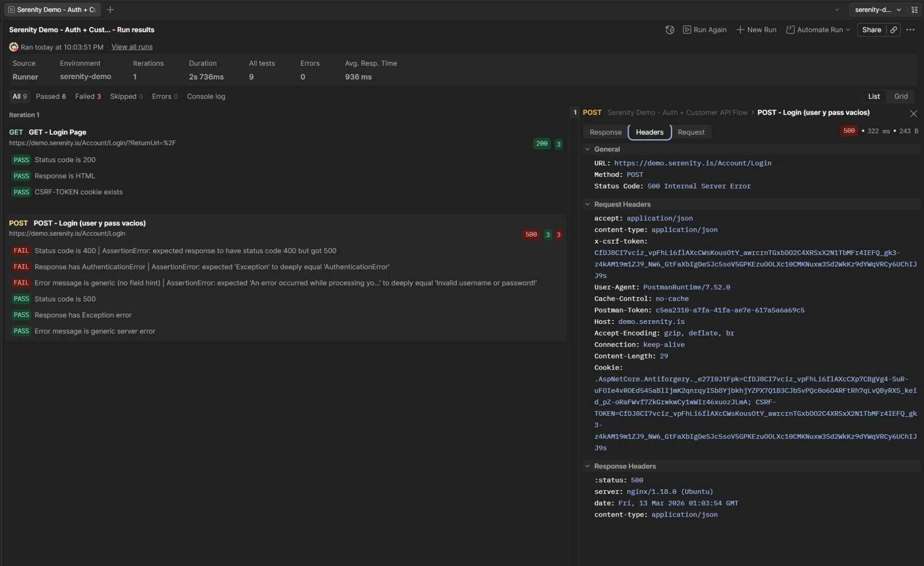Collapse the Response Headers section
Viewport: 924px width, 566px height.
click(x=588, y=466)
